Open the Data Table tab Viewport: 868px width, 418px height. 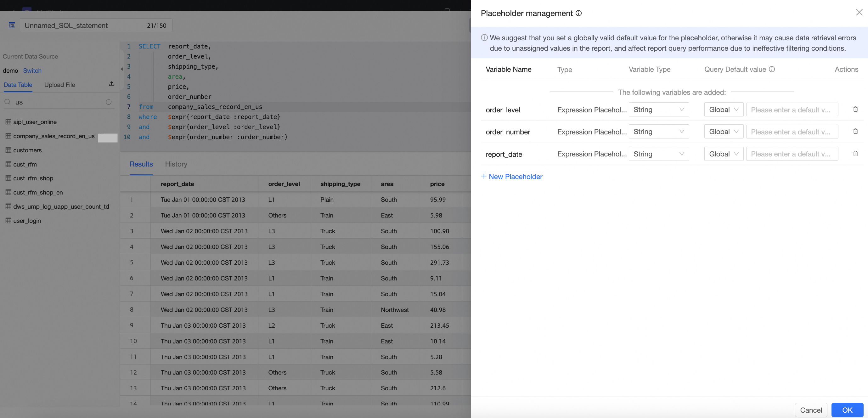click(18, 85)
